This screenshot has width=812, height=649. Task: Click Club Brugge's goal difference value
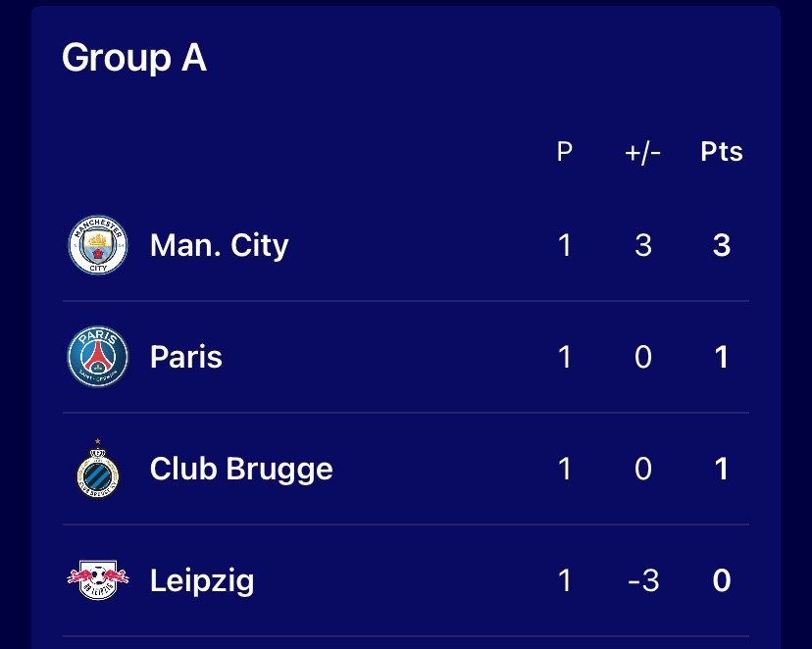643,469
